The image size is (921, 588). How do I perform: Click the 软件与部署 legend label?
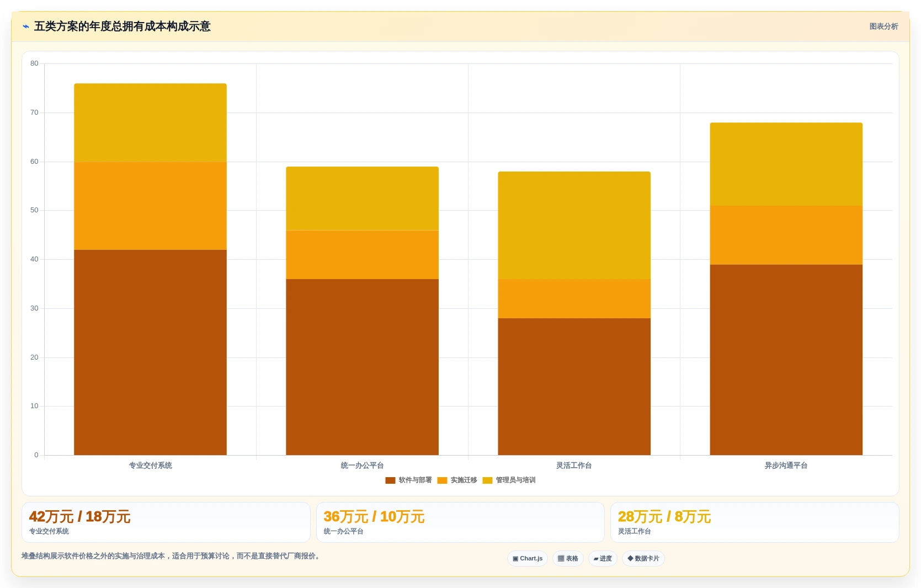[x=415, y=480]
